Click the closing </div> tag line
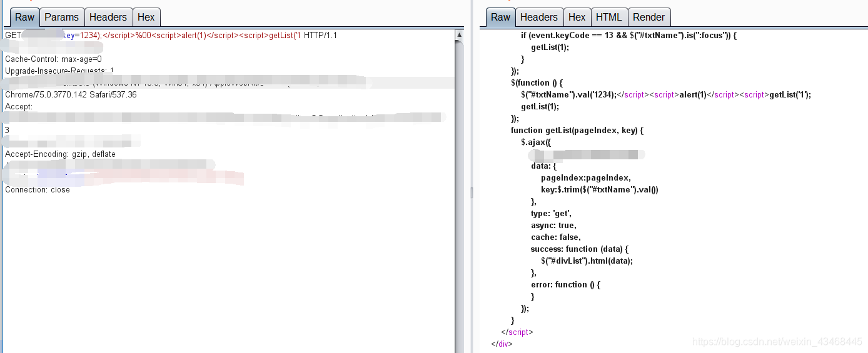 (x=502, y=344)
